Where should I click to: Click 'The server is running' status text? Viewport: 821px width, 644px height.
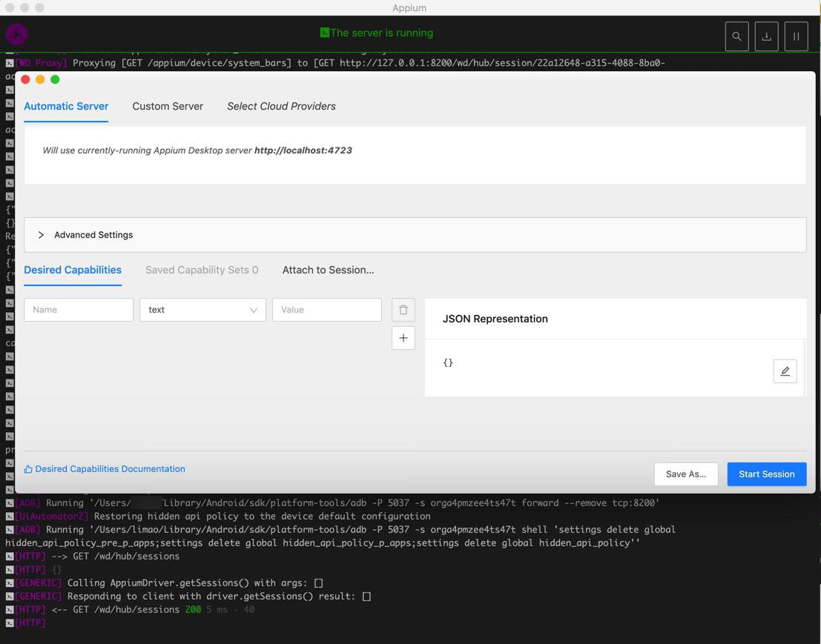(x=382, y=33)
